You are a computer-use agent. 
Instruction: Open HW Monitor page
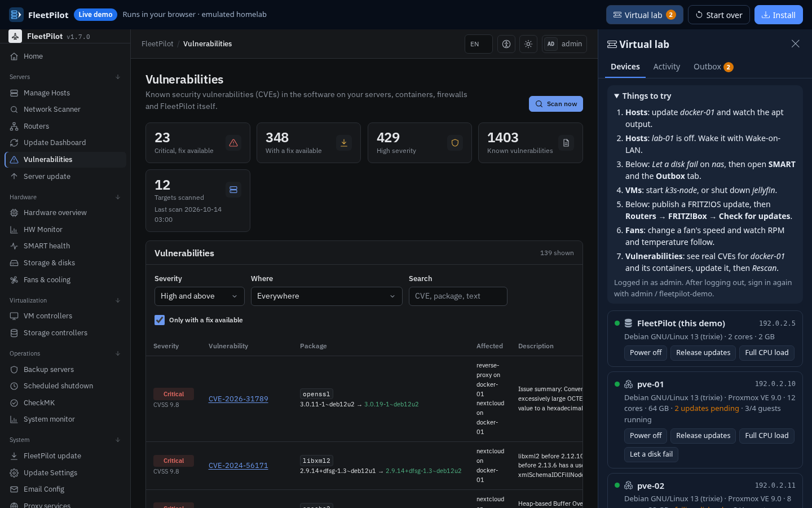(x=65, y=230)
